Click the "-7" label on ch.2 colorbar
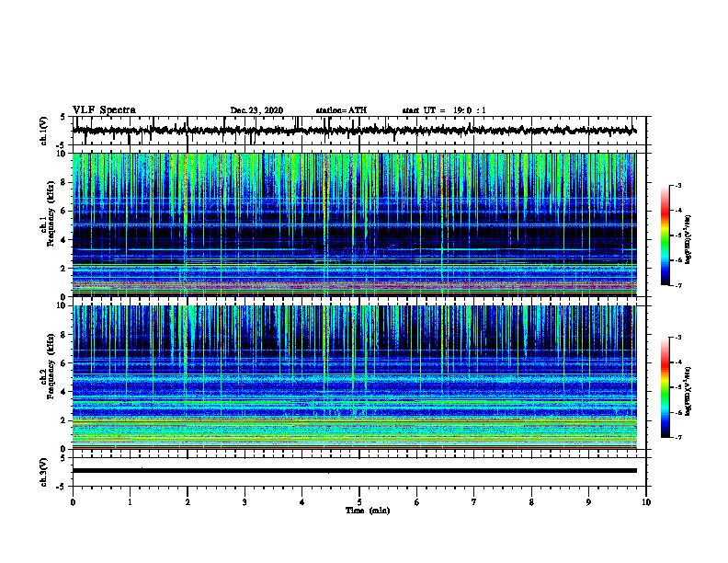 pyautogui.click(x=678, y=437)
